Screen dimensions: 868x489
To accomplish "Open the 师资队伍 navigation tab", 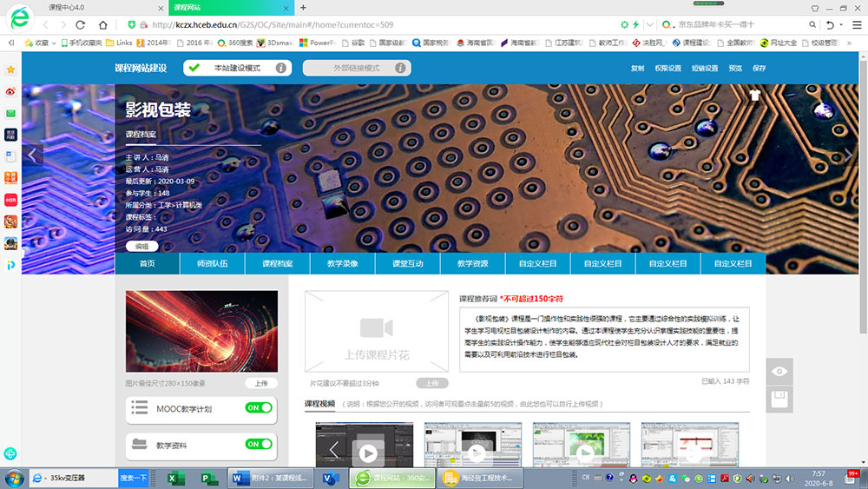I will [213, 263].
